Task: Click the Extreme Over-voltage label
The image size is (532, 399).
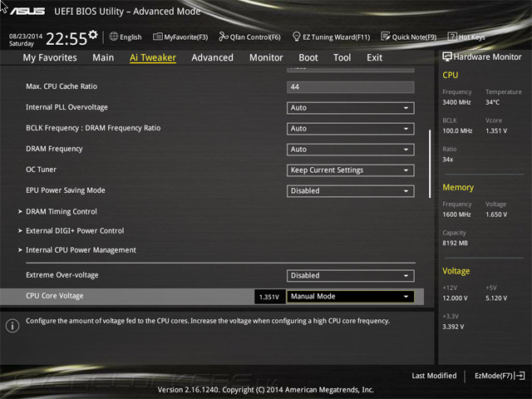Action: (x=62, y=275)
